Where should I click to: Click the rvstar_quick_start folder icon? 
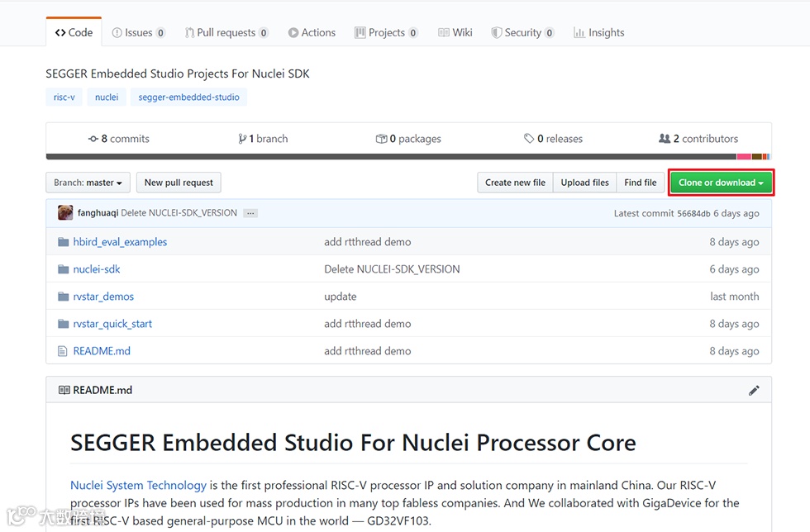63,324
